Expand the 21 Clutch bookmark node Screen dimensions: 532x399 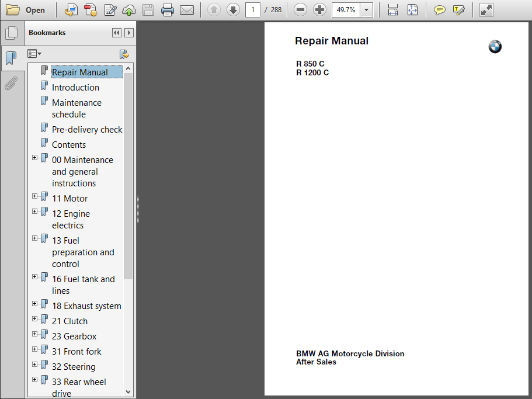tap(34, 319)
